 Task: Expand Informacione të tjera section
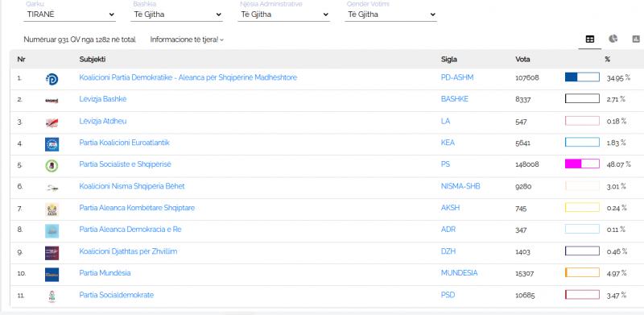tap(187, 39)
